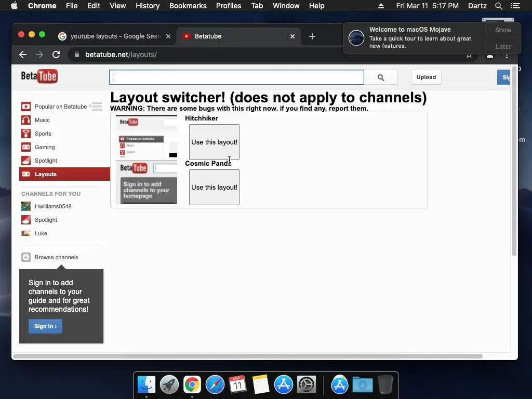Viewport: 532px width, 399px height.
Task: Open the History menu
Action: tap(148, 6)
